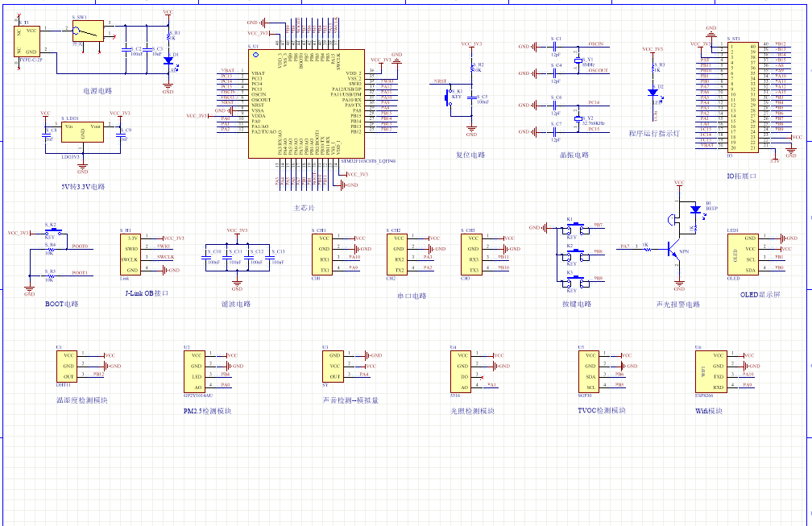Select the S_D1 power LED symbol

168,60
